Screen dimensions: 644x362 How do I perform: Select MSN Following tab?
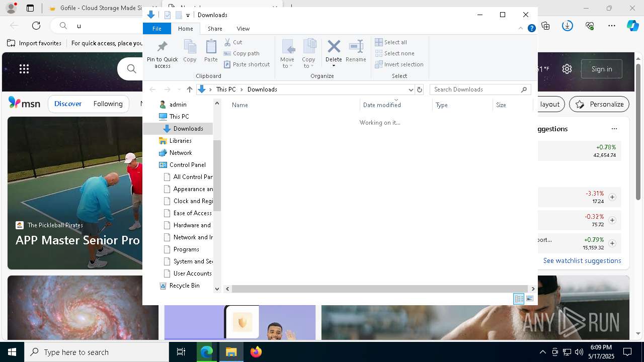coord(108,104)
